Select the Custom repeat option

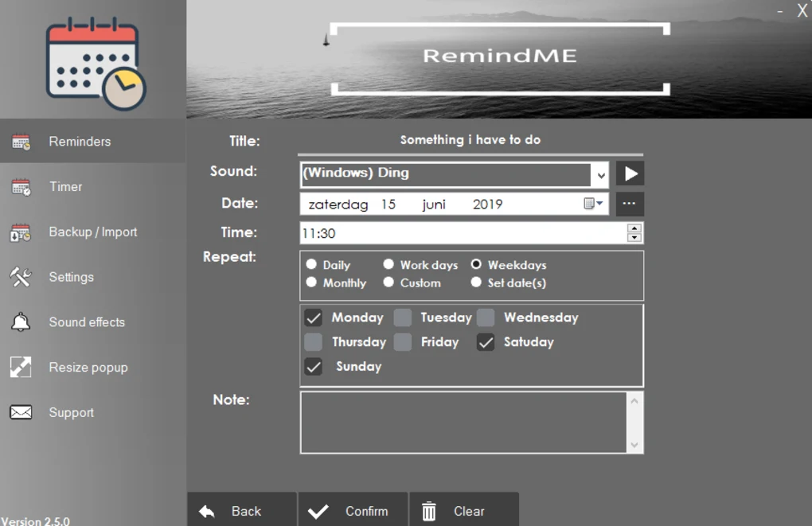389,282
